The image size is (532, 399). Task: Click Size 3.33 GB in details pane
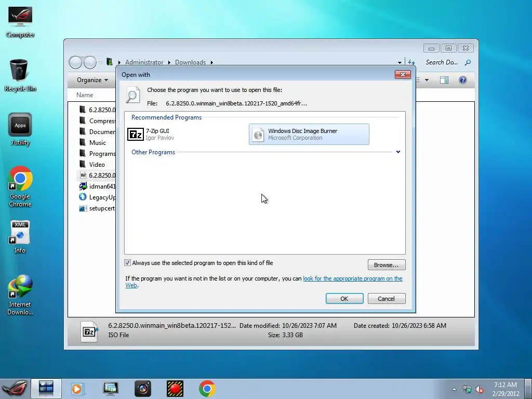(x=285, y=335)
